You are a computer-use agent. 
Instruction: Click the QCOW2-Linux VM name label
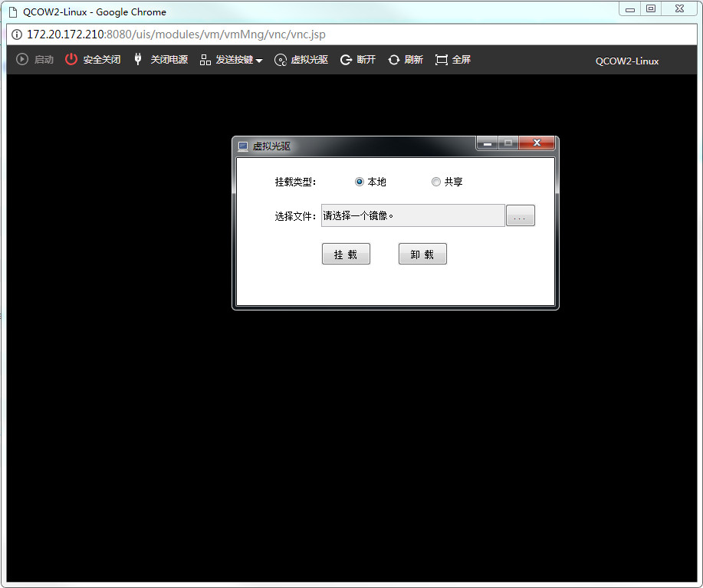pos(627,61)
